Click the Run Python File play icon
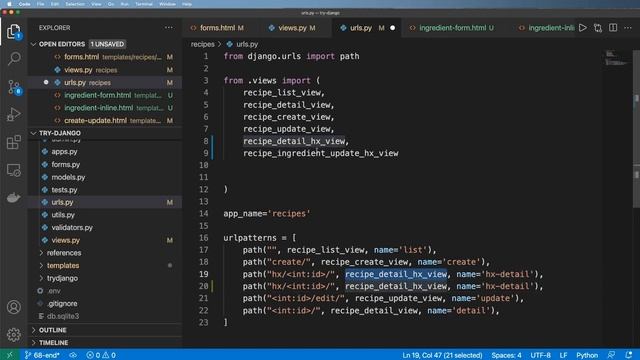Image resolution: width=640 pixels, height=360 pixels. click(582, 28)
